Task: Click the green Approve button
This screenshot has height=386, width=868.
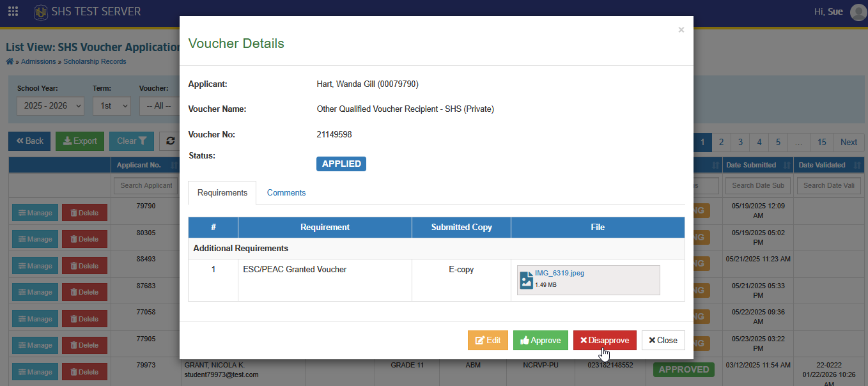Action: click(541, 341)
